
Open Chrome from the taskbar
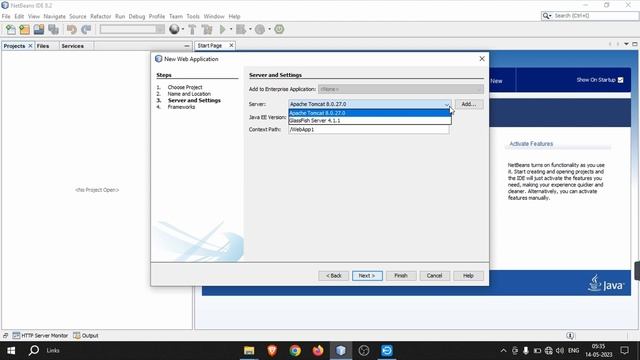pos(295,351)
